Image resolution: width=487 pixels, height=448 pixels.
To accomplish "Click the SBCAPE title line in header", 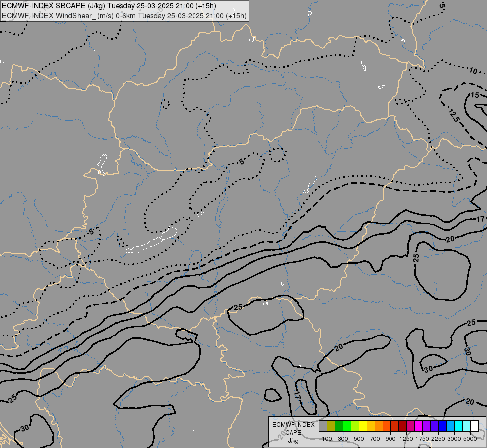I will (x=109, y=6).
